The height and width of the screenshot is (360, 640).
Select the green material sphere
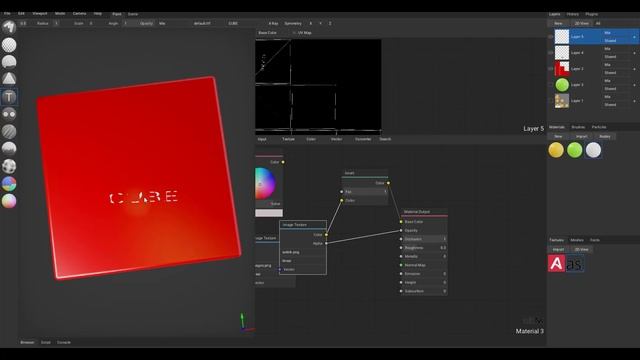(x=575, y=150)
